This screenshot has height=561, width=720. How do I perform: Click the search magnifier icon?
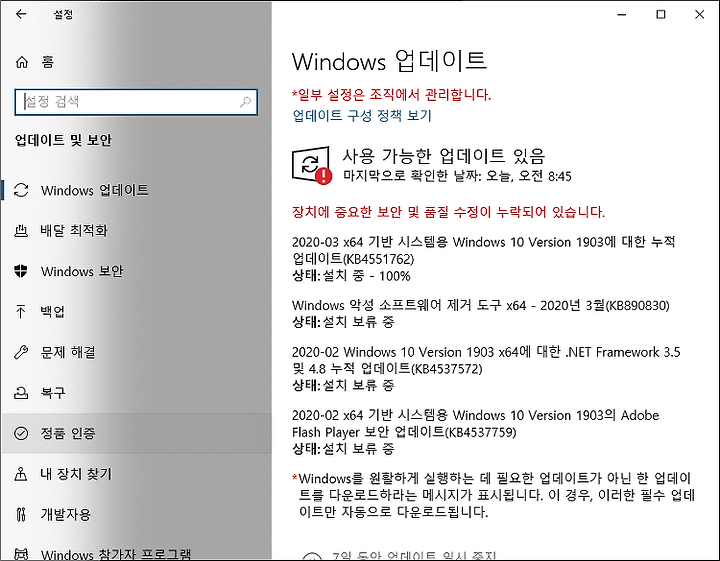click(x=245, y=101)
